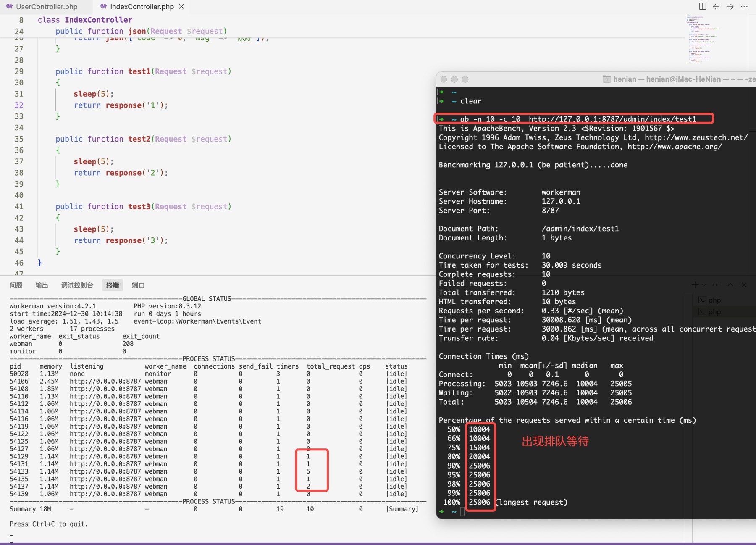Click the Summary 18M row

tap(214, 509)
